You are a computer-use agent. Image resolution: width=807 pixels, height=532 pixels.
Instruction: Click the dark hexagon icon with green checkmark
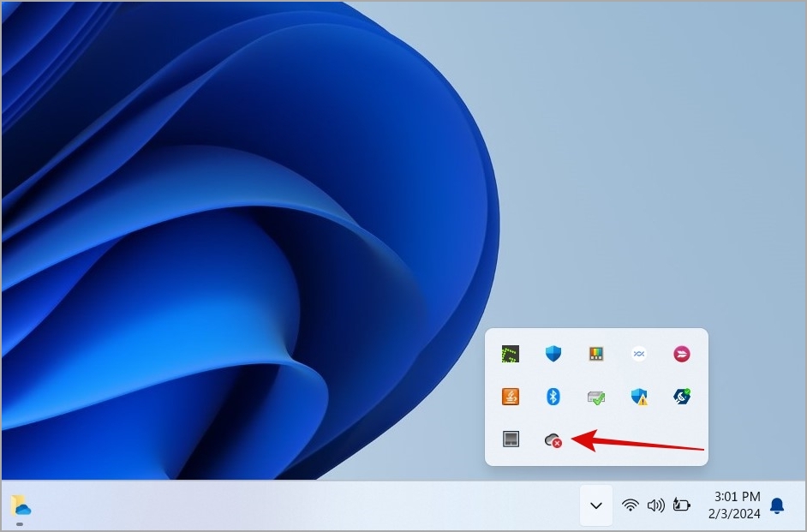coord(681,397)
